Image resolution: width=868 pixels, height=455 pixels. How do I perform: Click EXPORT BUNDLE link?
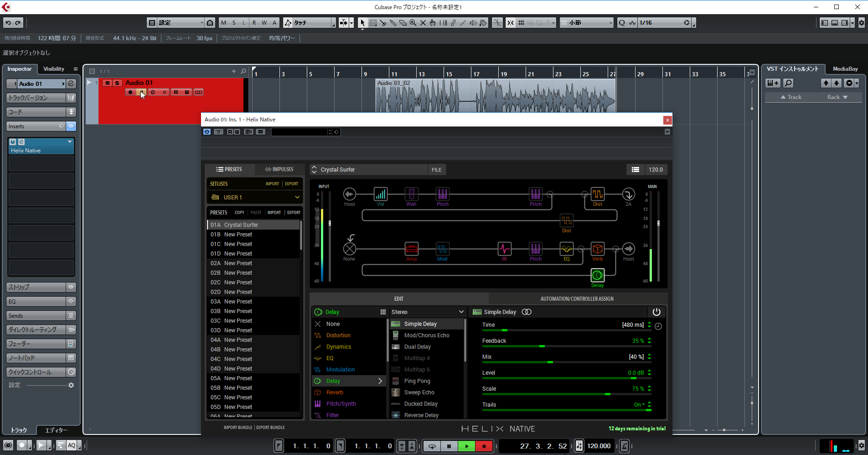click(x=270, y=428)
